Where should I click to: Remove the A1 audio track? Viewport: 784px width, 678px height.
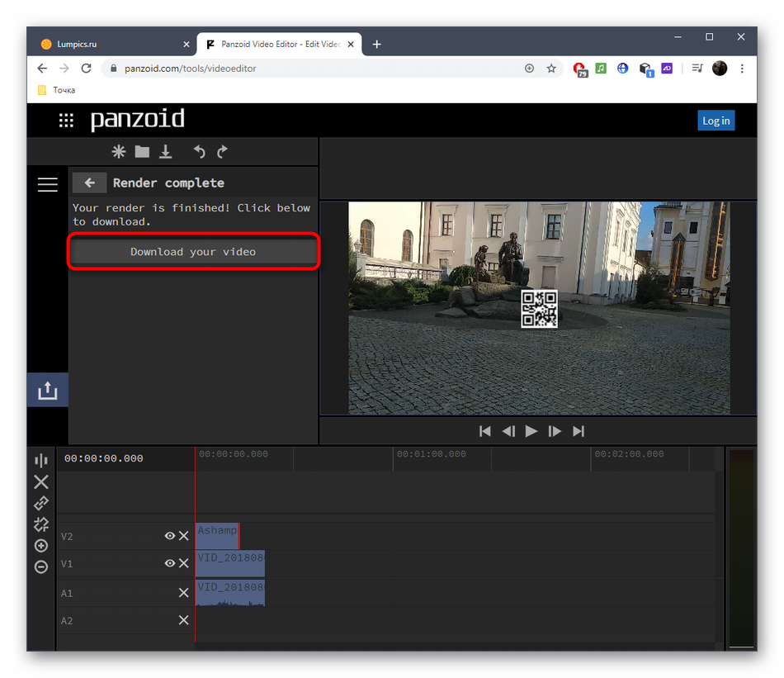[x=183, y=593]
